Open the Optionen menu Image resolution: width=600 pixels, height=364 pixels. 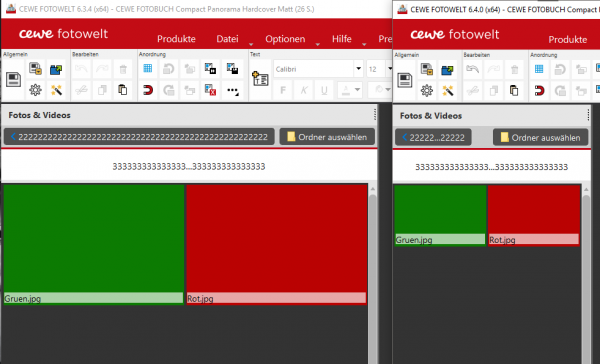(285, 39)
